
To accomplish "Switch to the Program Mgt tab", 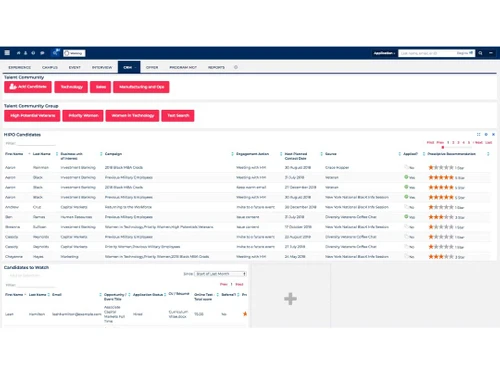I will [x=183, y=67].
